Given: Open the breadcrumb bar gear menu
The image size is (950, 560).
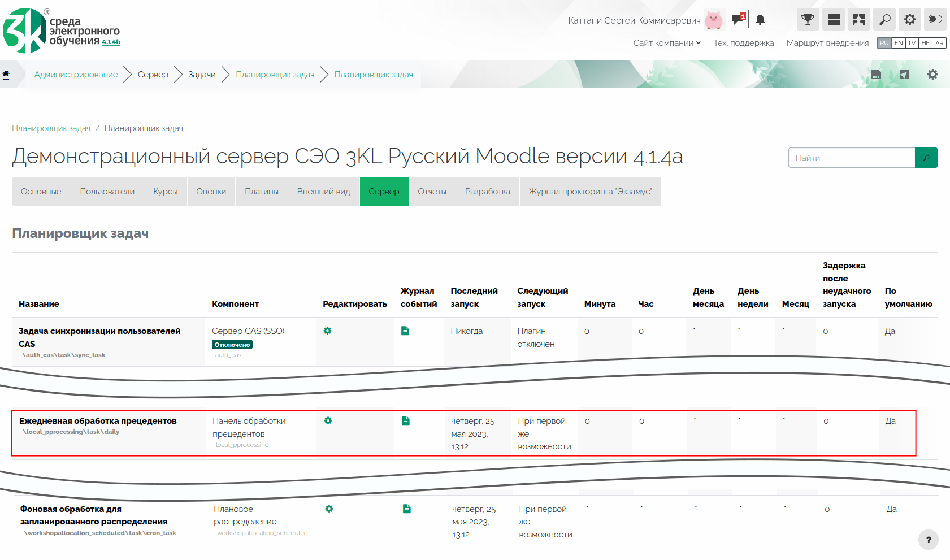Looking at the screenshot, I should [x=932, y=75].
